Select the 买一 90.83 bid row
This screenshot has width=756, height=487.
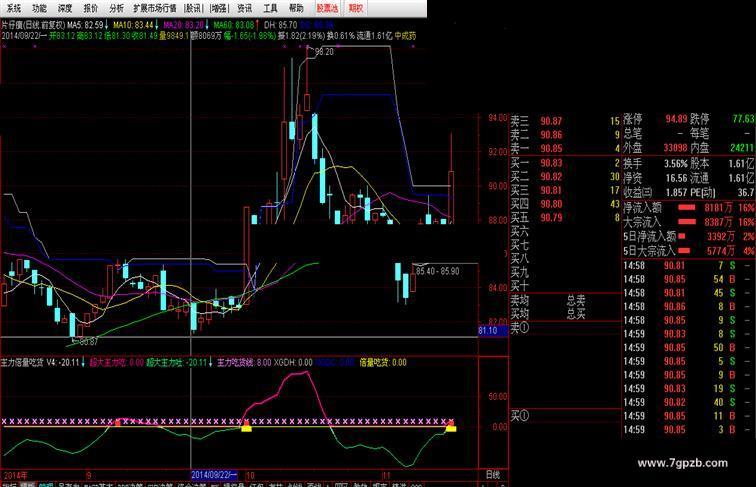pos(566,163)
